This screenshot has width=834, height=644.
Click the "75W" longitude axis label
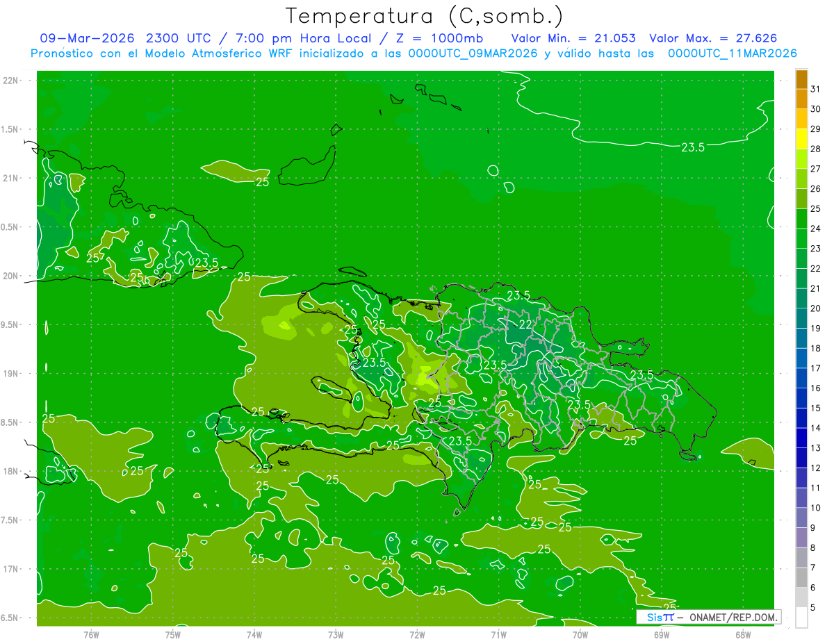click(x=173, y=635)
